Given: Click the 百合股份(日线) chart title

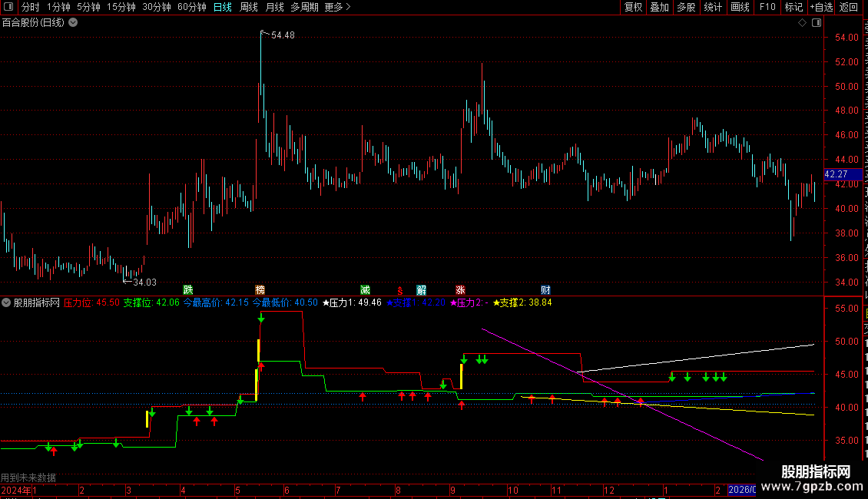Looking at the screenshot, I should point(33,23).
